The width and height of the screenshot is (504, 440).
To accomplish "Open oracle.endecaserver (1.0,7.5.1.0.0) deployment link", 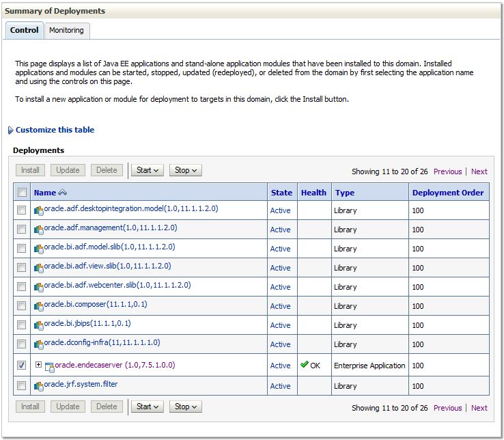I will click(x=115, y=365).
